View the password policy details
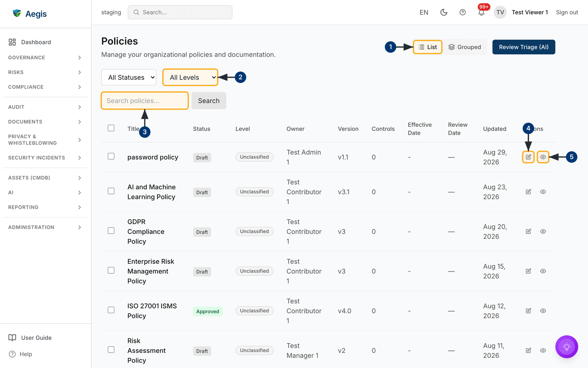 [x=543, y=157]
